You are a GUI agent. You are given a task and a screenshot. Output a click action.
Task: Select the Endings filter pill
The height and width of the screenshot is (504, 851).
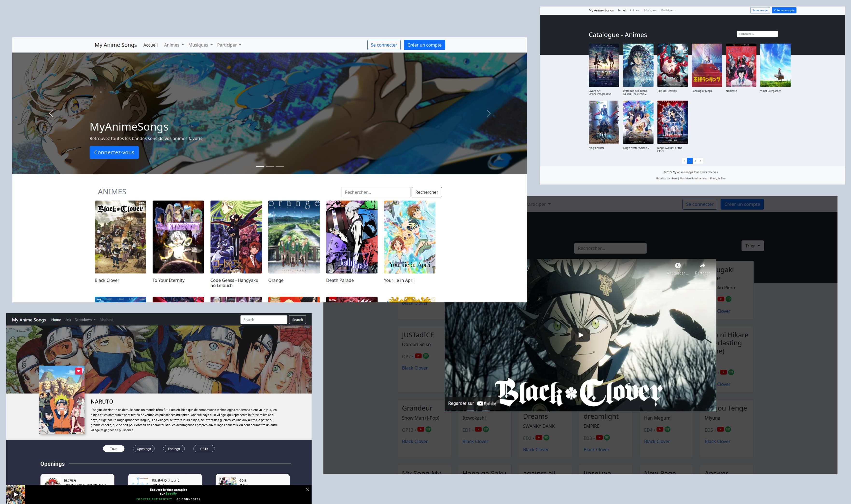pos(174,449)
